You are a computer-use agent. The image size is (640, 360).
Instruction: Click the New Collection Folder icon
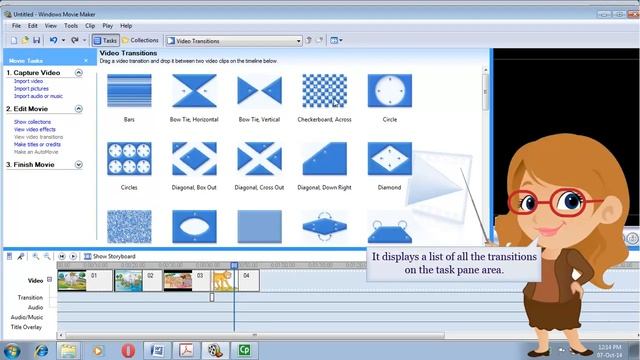coord(320,40)
